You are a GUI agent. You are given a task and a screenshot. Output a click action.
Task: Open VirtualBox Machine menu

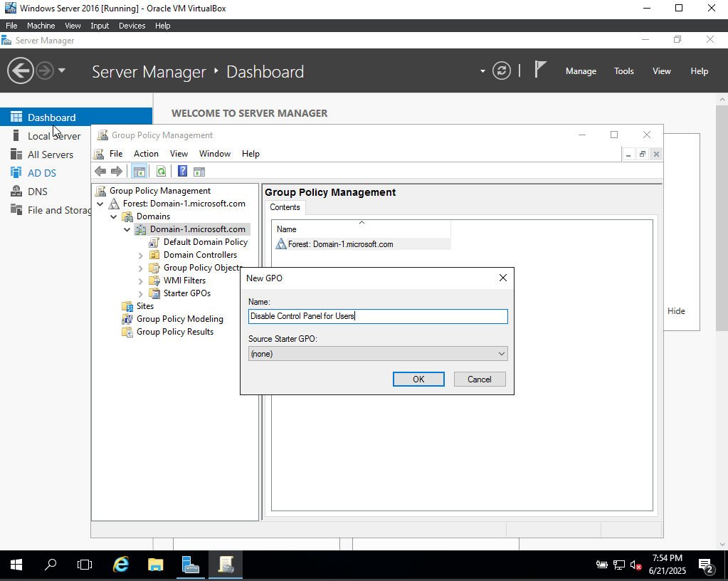click(x=41, y=26)
